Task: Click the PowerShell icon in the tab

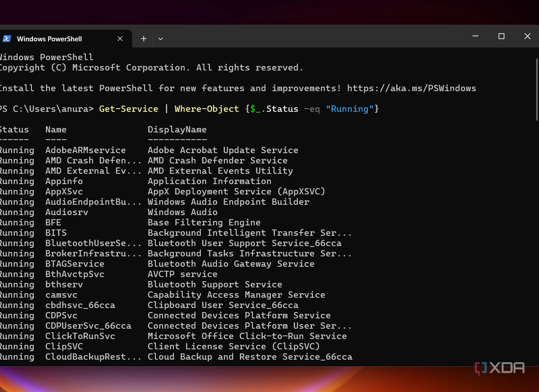Action: tap(7, 39)
